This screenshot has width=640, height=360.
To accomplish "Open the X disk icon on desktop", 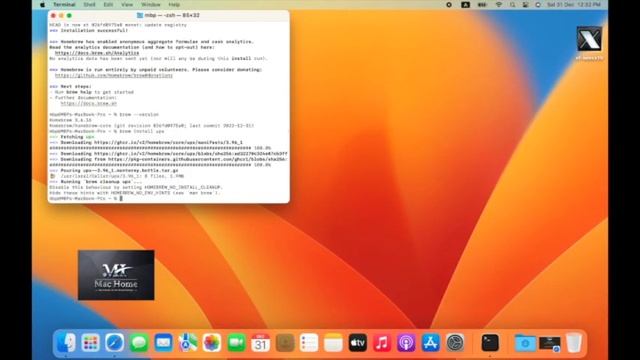I will (x=589, y=39).
